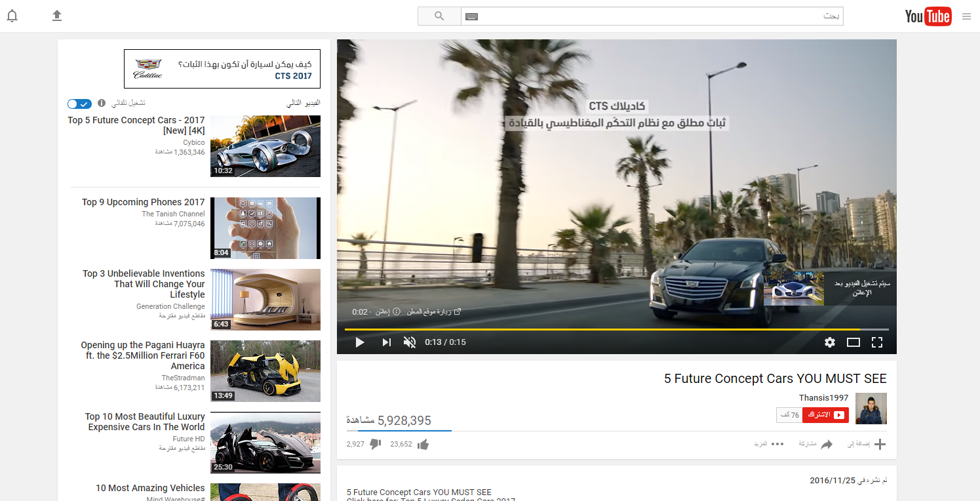
Task: Click the search magnifier button
Action: pyautogui.click(x=439, y=16)
